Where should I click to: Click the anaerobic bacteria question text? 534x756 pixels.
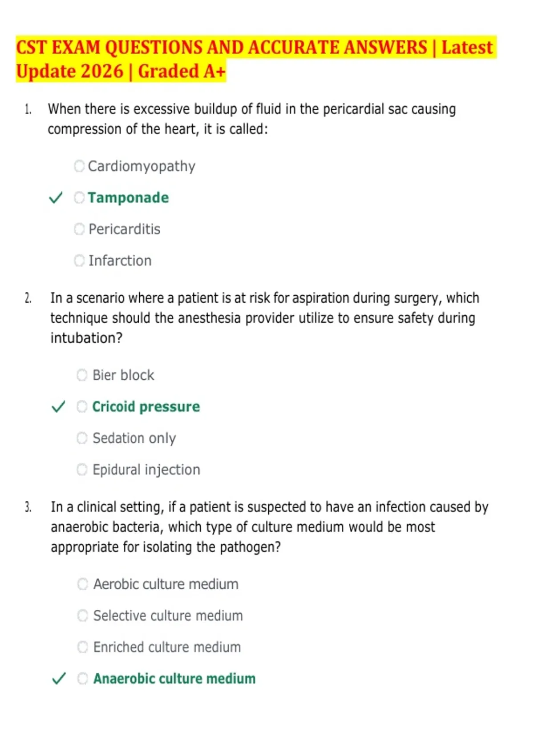point(269,527)
